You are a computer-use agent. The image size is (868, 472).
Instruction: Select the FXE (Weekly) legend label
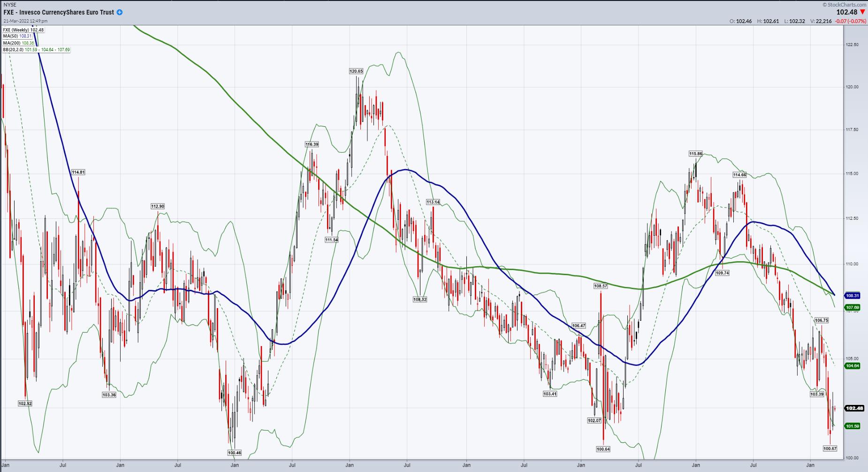(23, 30)
